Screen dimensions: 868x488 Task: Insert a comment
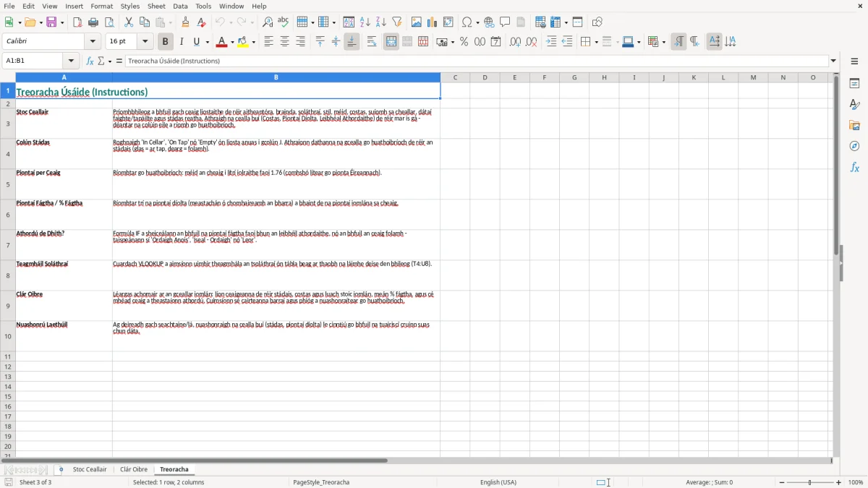tap(505, 22)
